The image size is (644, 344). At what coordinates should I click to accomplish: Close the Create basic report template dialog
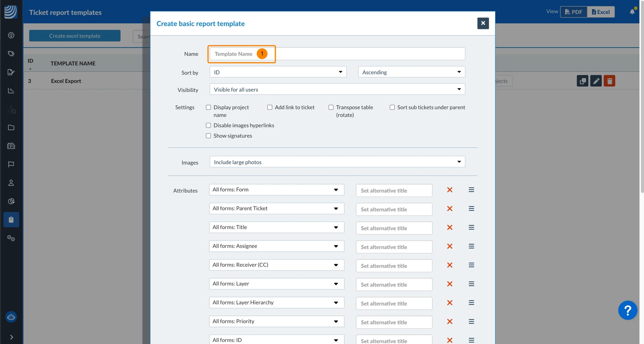(483, 23)
